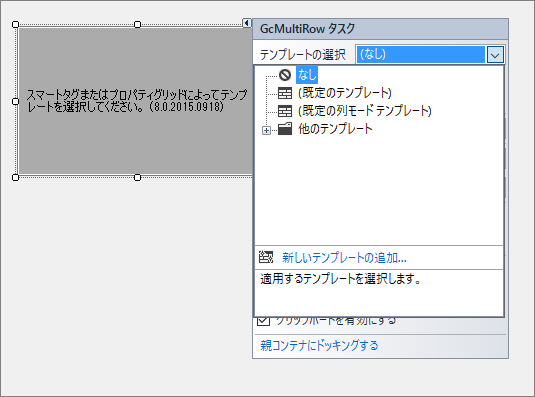Click 親コンテナにドッキングする link
The image size is (535, 397).
pos(319,345)
